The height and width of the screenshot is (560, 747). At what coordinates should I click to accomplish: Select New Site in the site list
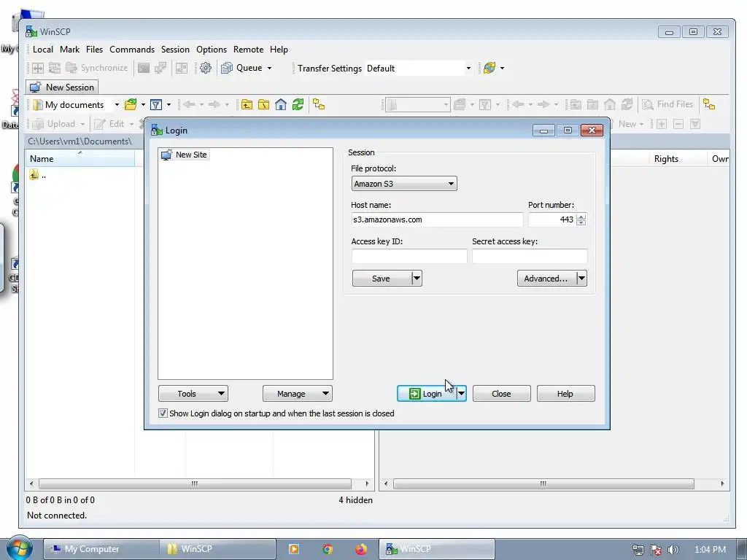click(185, 155)
